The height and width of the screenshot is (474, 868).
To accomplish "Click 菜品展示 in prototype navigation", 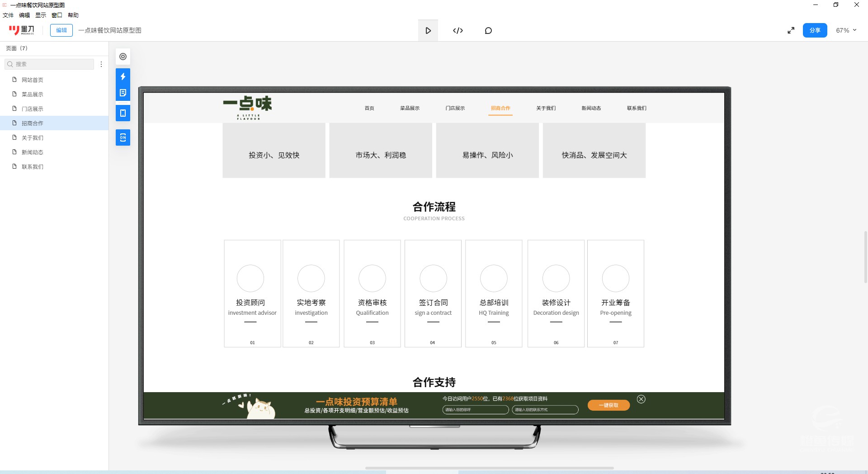I will (x=410, y=108).
